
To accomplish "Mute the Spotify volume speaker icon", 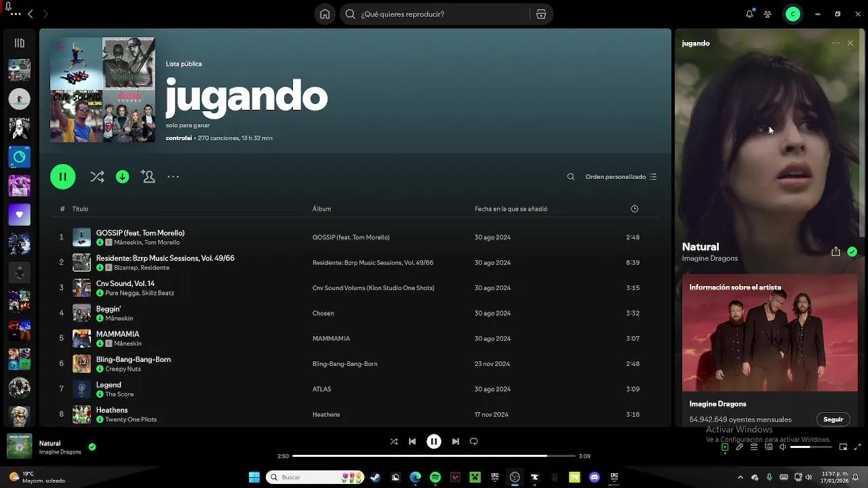I will click(x=783, y=447).
